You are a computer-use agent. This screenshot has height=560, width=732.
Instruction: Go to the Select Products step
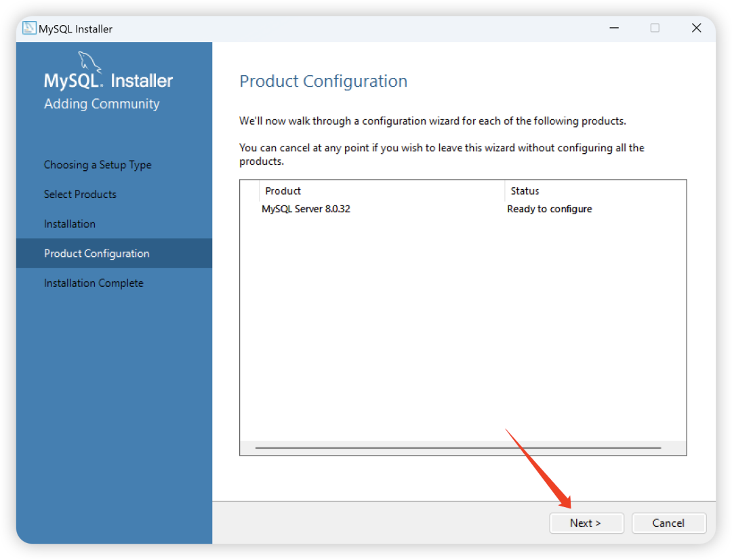click(80, 195)
